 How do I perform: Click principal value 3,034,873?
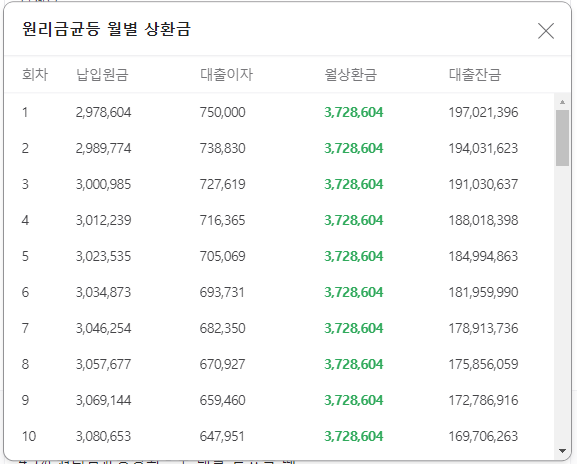pos(103,293)
